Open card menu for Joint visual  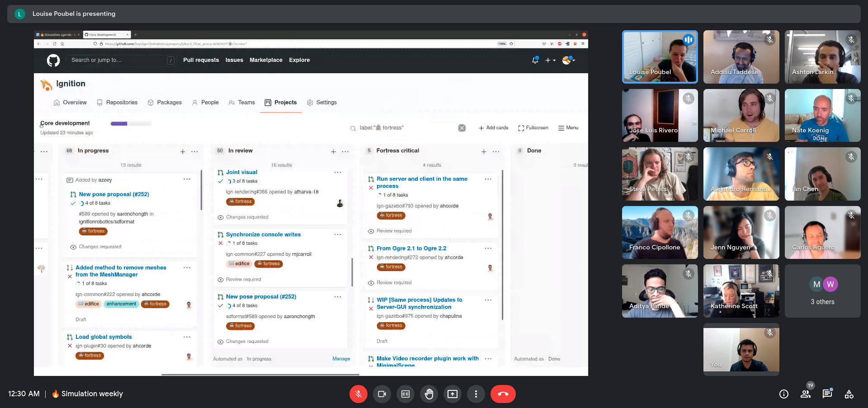[338, 173]
